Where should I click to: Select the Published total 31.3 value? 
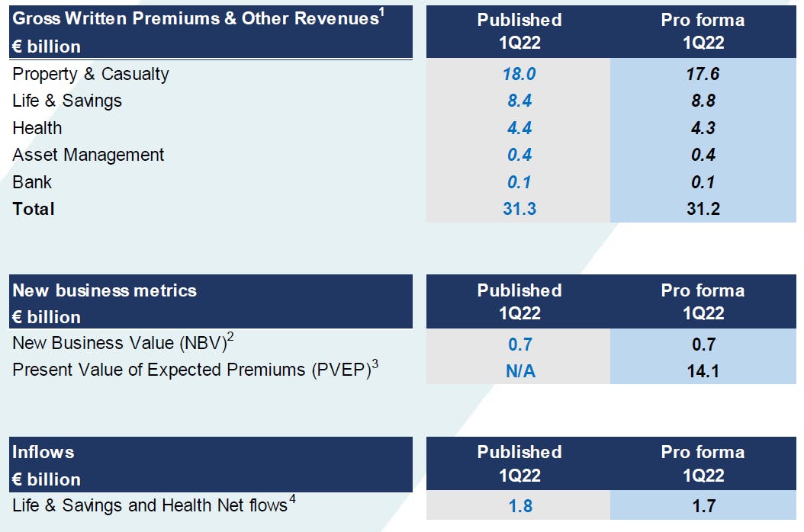tap(519, 209)
